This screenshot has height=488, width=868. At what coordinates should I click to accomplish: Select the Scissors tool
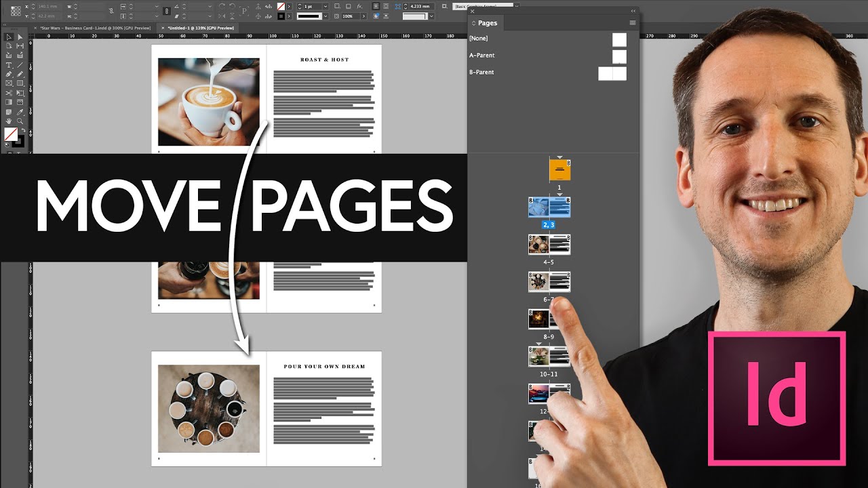9,93
